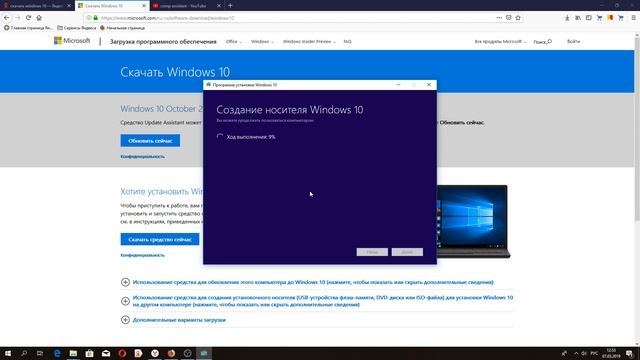Open the Windows Start button

(8, 353)
